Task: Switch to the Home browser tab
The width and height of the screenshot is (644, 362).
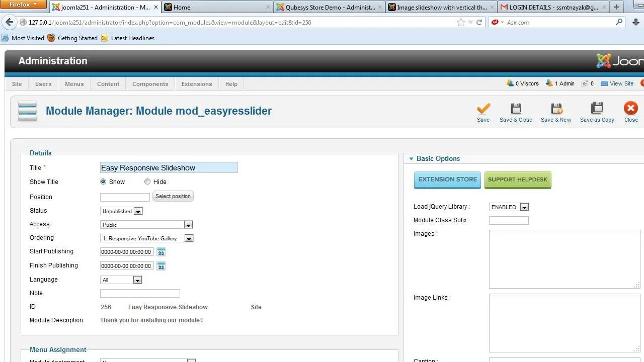Action: point(217,7)
